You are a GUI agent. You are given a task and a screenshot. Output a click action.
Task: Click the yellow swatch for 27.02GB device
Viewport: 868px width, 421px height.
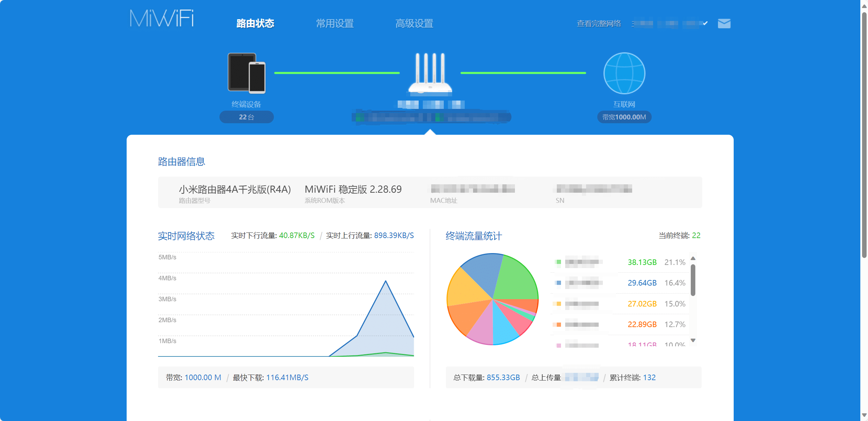pyautogui.click(x=559, y=304)
